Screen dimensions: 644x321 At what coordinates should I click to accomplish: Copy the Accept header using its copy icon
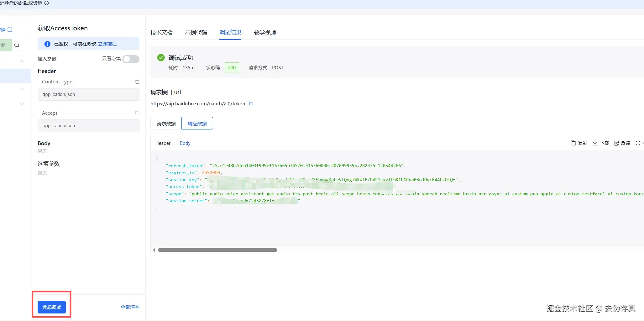point(137,113)
